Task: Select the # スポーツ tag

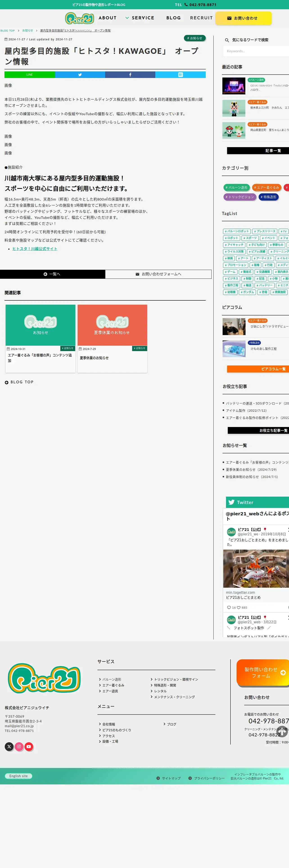Action: 250,238
